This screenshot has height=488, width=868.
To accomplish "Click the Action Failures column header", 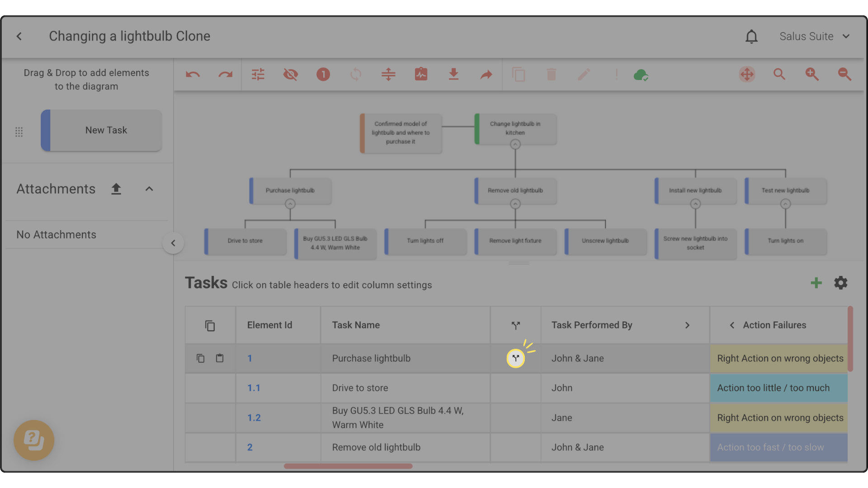I will (x=774, y=325).
